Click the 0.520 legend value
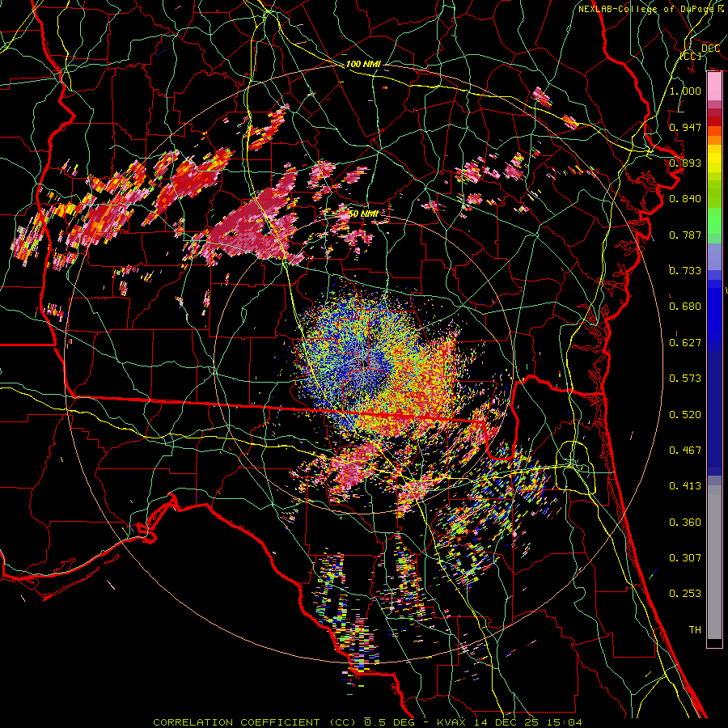This screenshot has width=728, height=728. tap(685, 415)
